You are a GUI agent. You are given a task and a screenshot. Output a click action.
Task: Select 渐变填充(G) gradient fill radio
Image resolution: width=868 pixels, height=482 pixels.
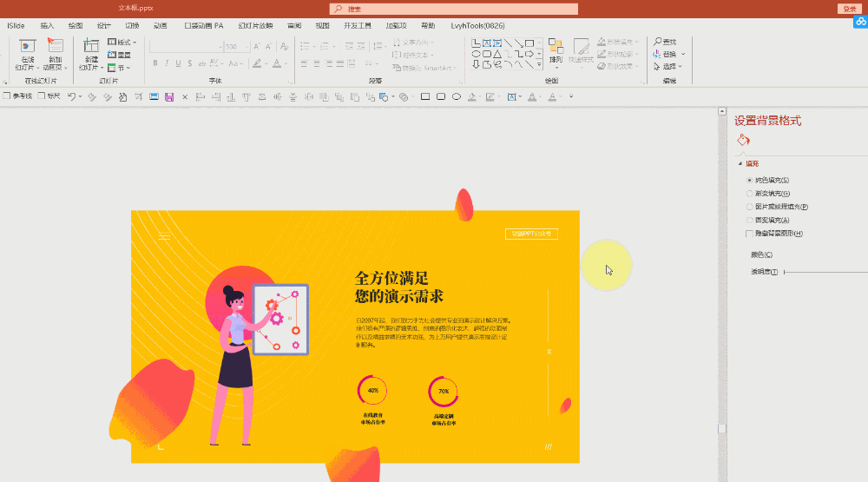(x=750, y=194)
